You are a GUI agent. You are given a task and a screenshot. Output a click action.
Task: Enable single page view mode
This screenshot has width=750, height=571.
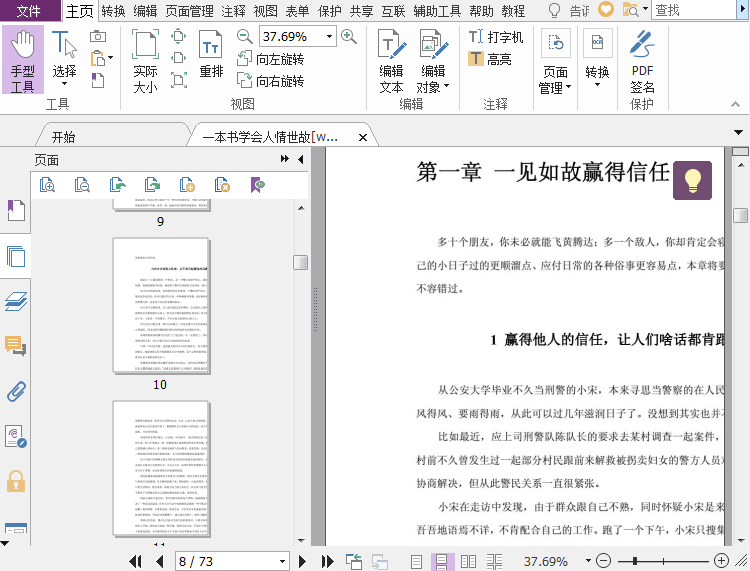pyautogui.click(x=417, y=562)
